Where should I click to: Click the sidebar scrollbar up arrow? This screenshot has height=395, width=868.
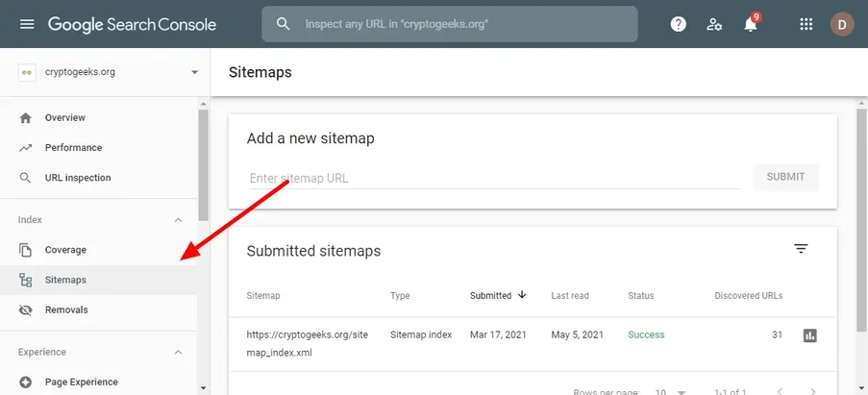pyautogui.click(x=203, y=104)
